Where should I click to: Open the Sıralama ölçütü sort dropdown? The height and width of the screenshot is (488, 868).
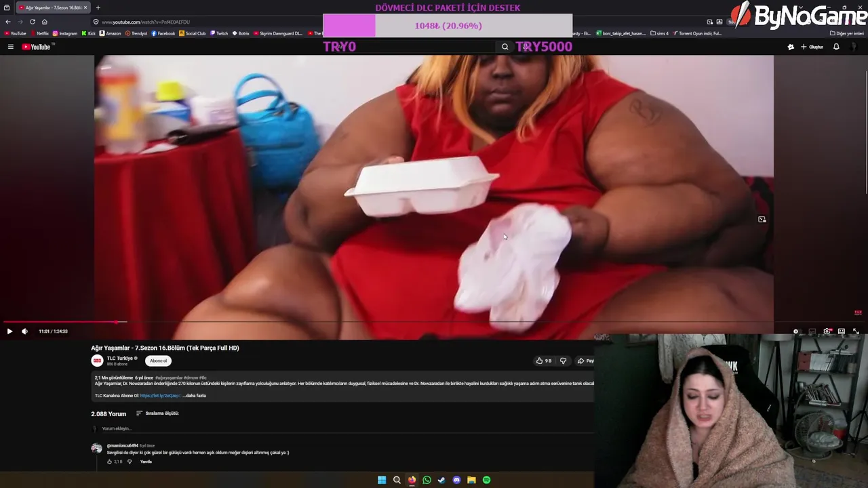pos(157,413)
